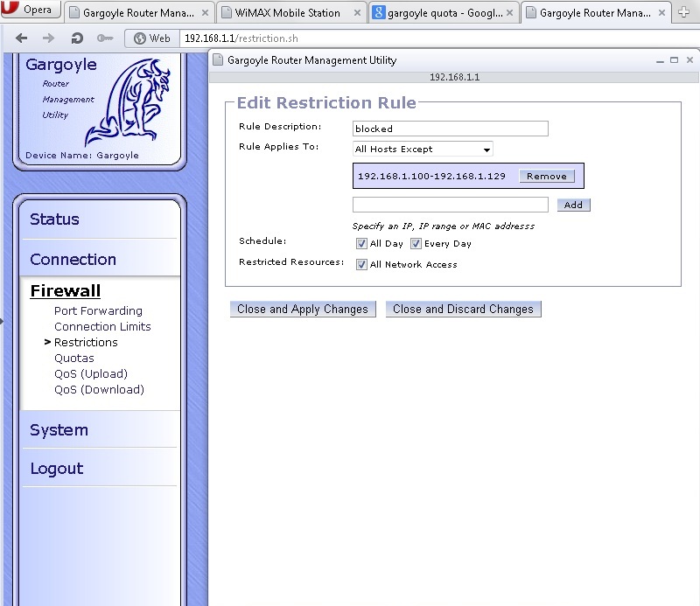Click the Add button for IP
Screen dimensions: 700x606
(573, 205)
